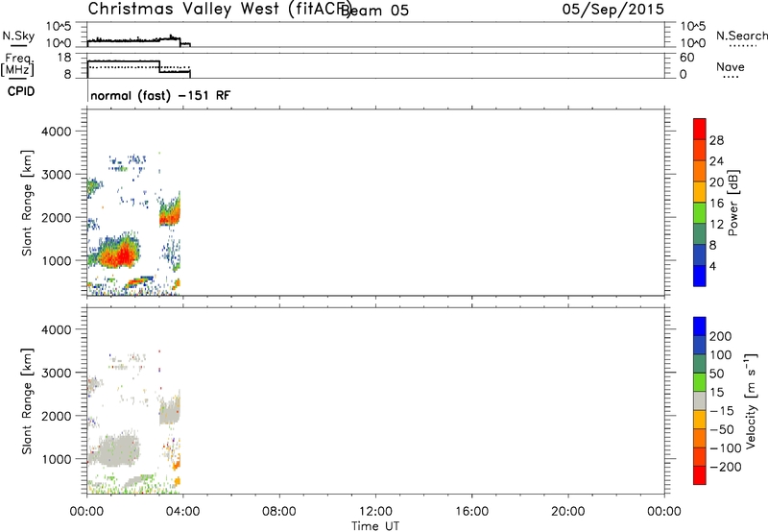Click the 16 label on the power colorbar
Viewport: 768px width, 532px height.
click(716, 204)
